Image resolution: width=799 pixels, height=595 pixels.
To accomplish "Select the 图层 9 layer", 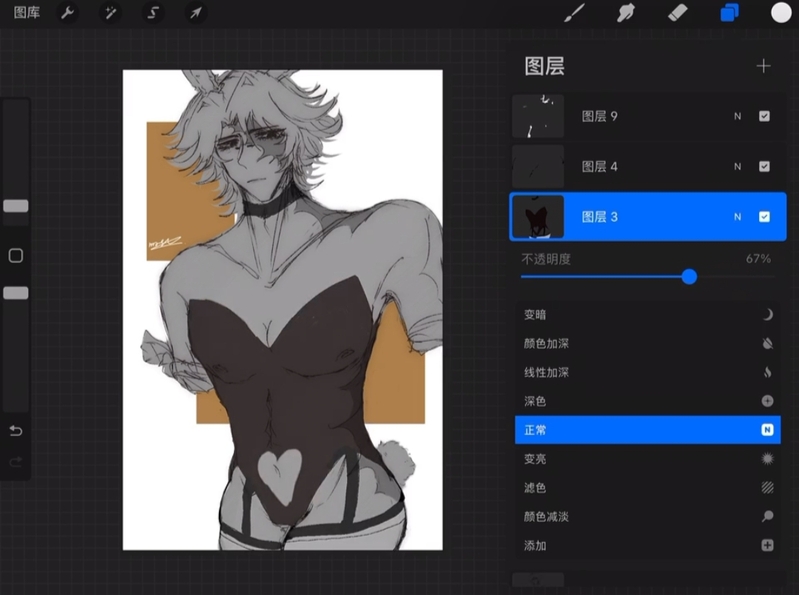I will click(x=648, y=116).
